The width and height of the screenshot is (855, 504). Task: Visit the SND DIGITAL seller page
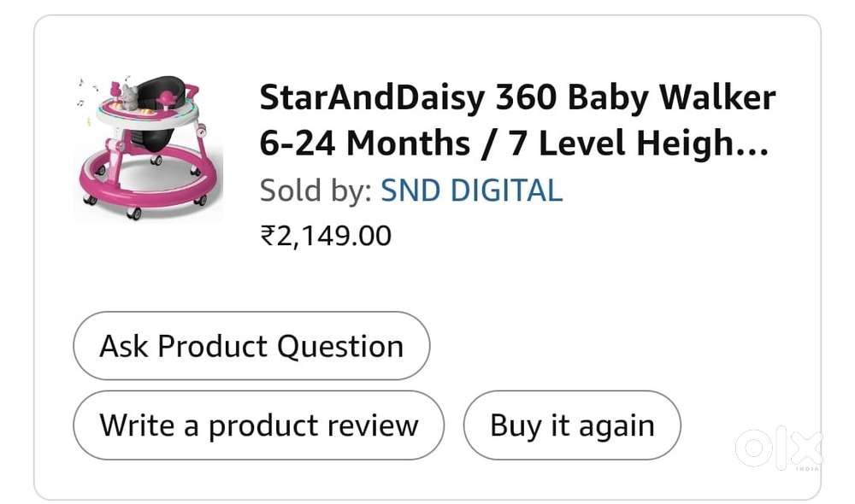click(471, 190)
